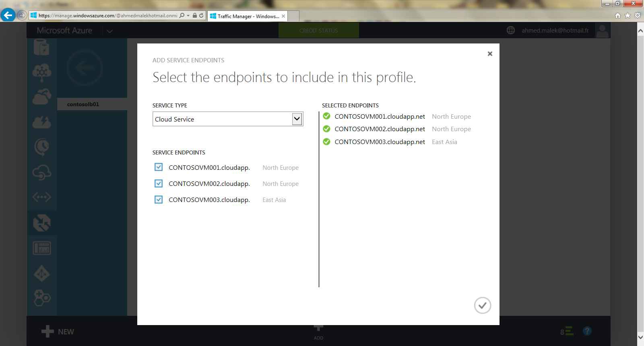This screenshot has height=346, width=644.
Task: Select CONTOSOVM002.cloudapp.net in selected endpoints
Action: pos(380,129)
